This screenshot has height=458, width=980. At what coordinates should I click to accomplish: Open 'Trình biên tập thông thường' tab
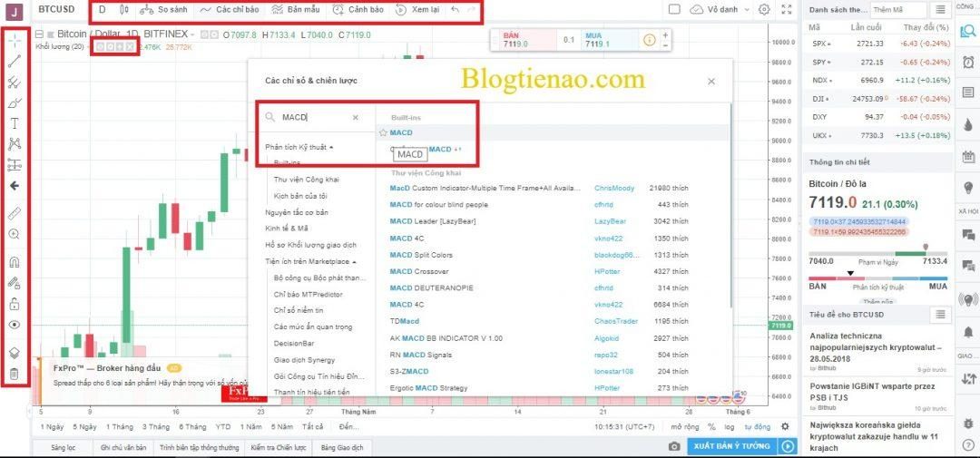pyautogui.click(x=199, y=447)
